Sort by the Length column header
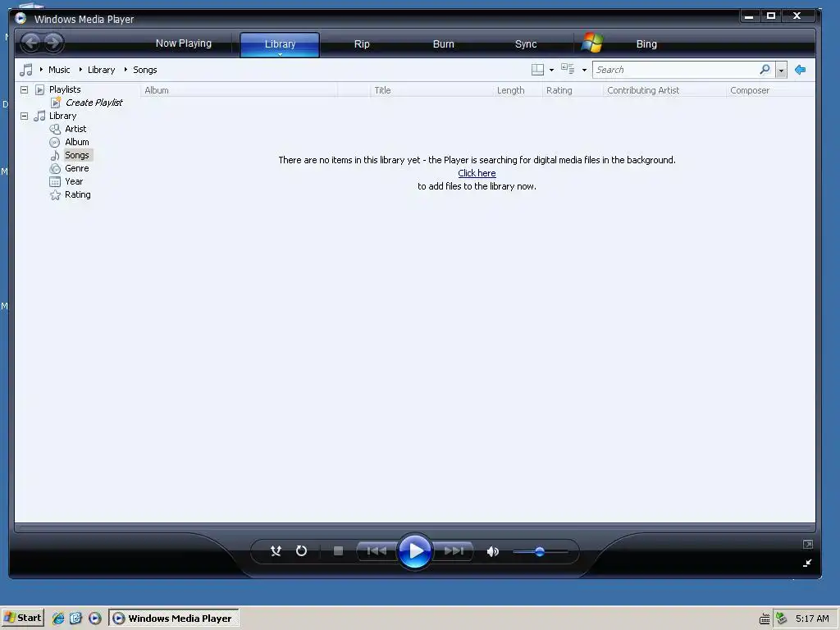 click(518, 90)
